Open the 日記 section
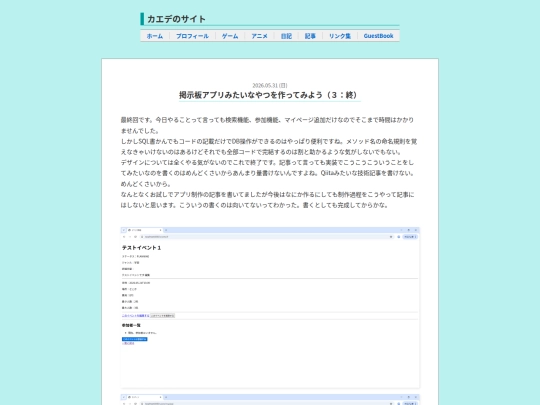 [286, 36]
